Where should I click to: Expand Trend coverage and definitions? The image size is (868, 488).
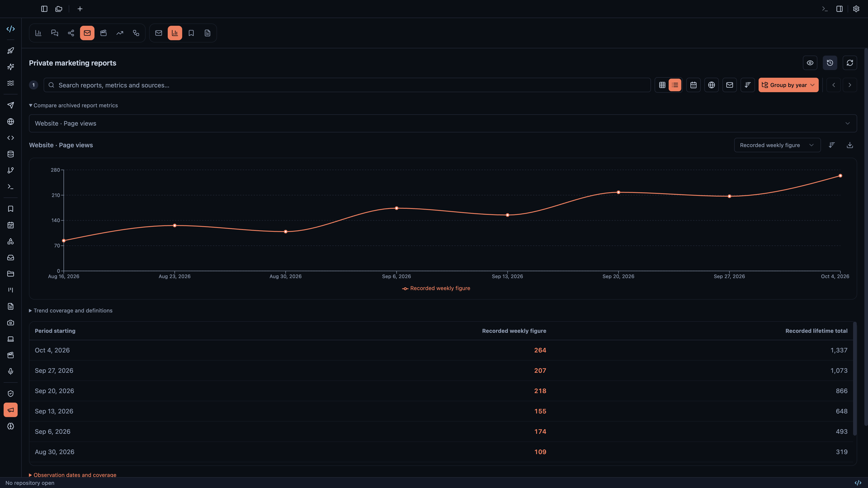pos(71,310)
